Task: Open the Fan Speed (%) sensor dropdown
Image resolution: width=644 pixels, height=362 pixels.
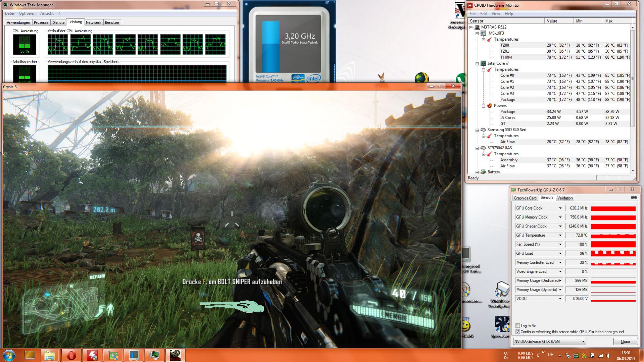Action: (x=560, y=245)
